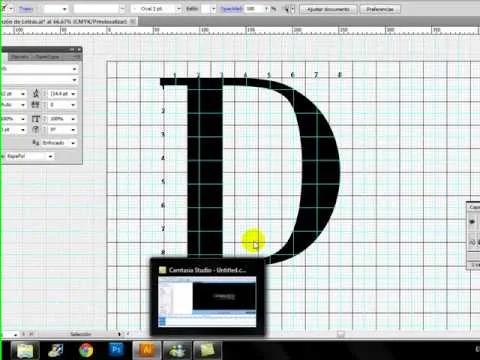Click the Preferencias button

pyautogui.click(x=380, y=9)
